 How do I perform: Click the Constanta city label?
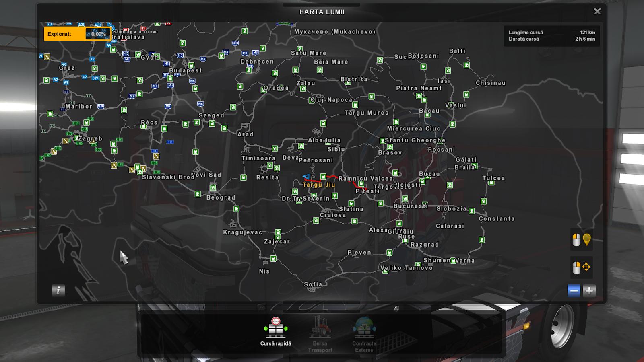(x=496, y=219)
